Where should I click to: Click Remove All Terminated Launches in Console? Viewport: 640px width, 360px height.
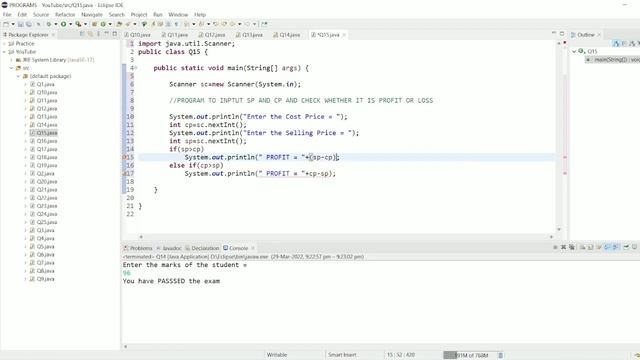(572, 247)
